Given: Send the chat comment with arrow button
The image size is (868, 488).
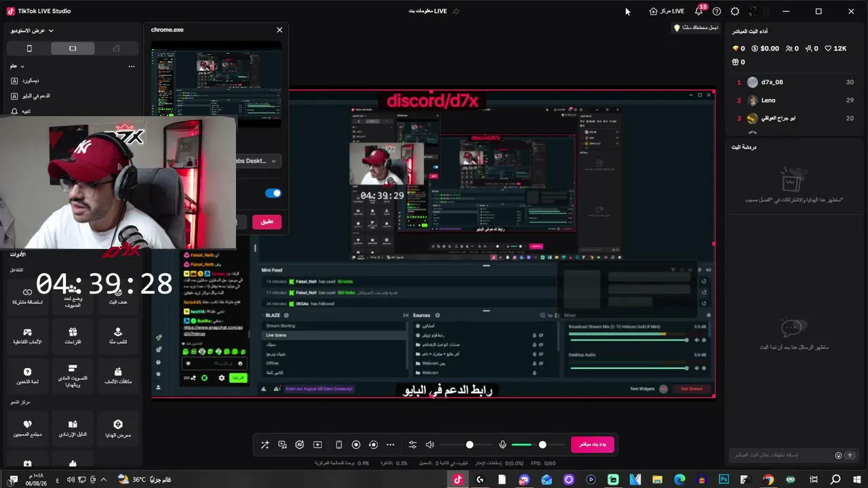Looking at the screenshot, I should pos(850,455).
